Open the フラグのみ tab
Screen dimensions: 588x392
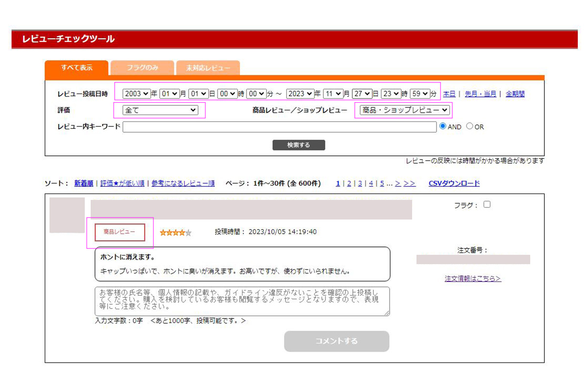pyautogui.click(x=142, y=68)
